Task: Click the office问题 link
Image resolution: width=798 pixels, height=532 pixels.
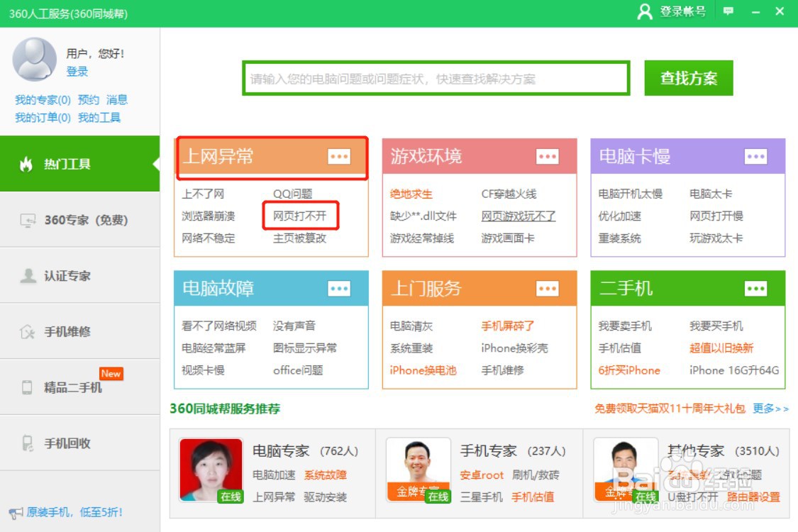Action: click(x=298, y=370)
